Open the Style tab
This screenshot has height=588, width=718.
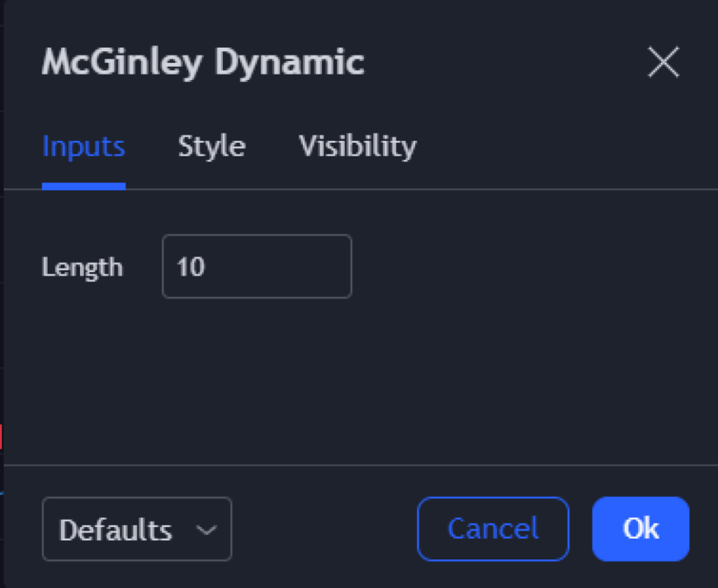pos(211,147)
